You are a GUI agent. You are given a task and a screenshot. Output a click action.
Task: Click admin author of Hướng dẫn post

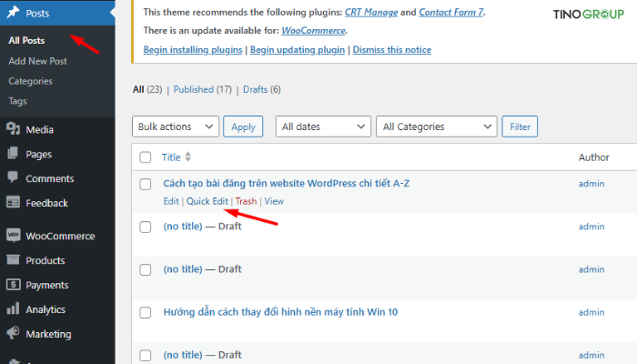pyautogui.click(x=591, y=312)
